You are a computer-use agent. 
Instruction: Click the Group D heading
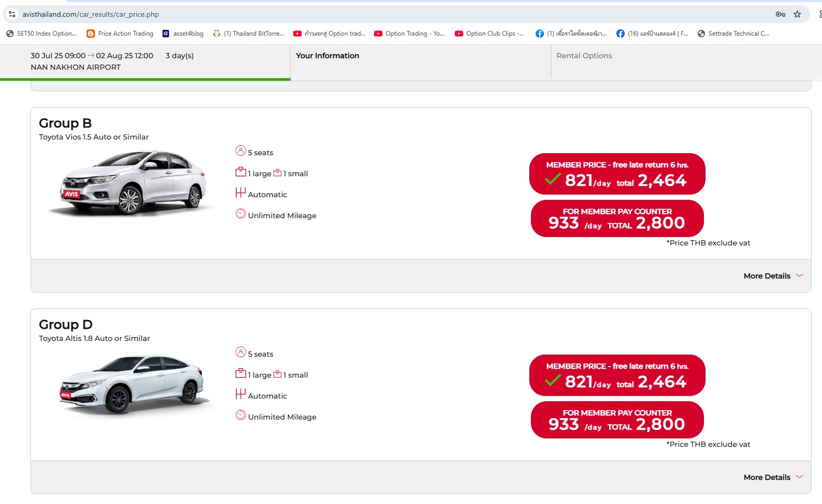66,325
